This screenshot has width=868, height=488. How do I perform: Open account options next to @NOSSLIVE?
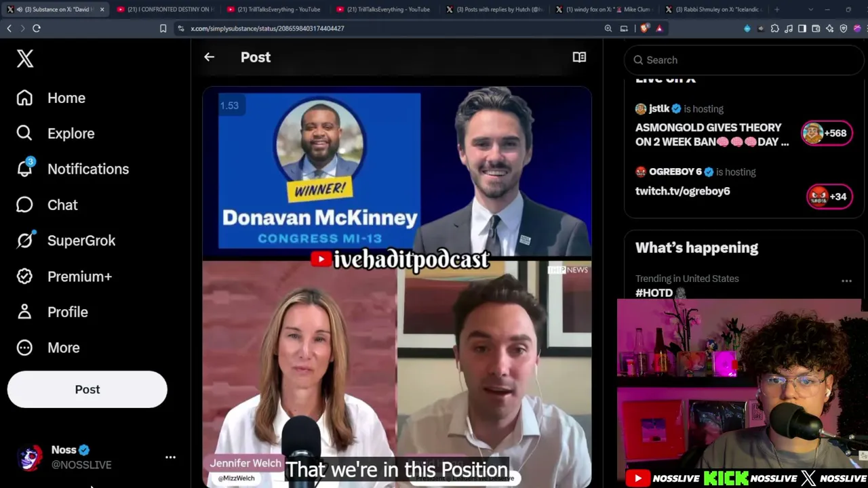[x=170, y=457]
